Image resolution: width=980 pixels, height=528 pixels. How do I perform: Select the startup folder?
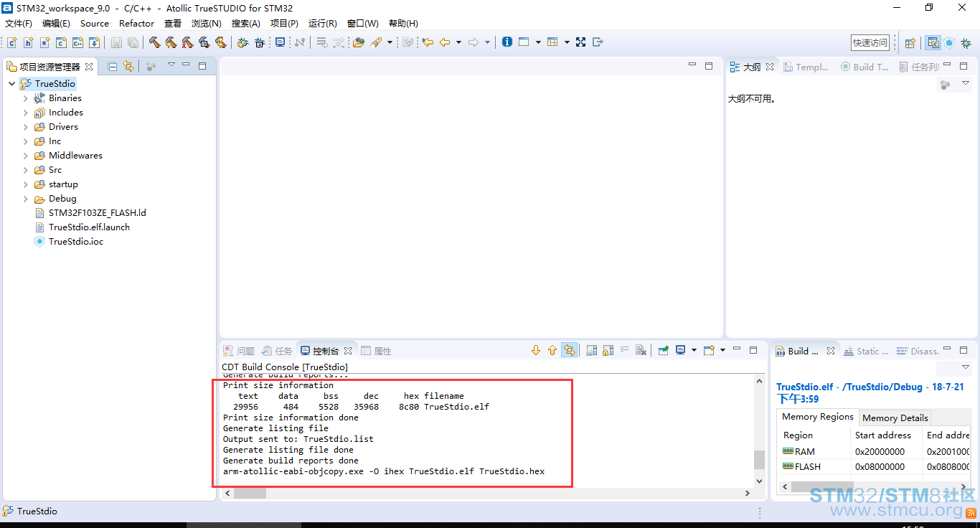tap(56, 184)
